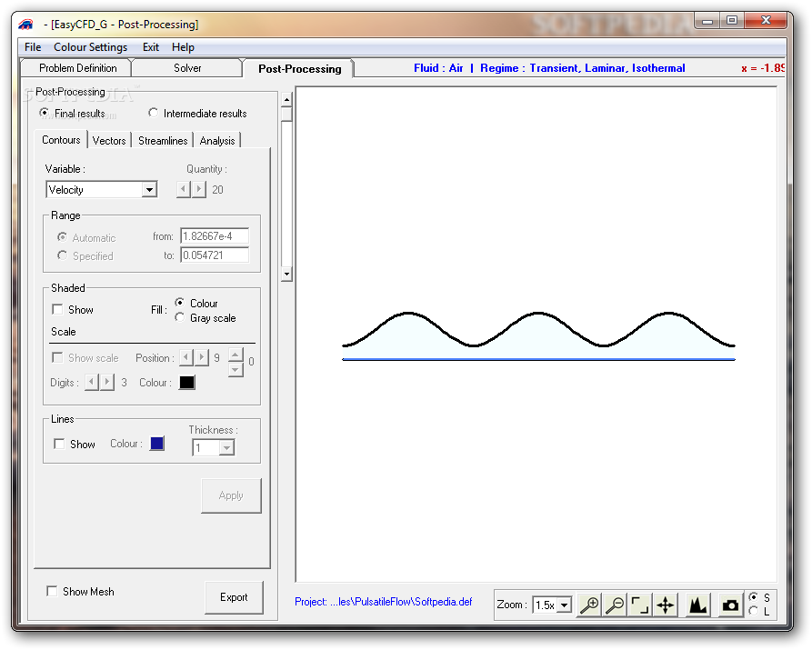Open the Analysis sub-tab

[x=217, y=140]
